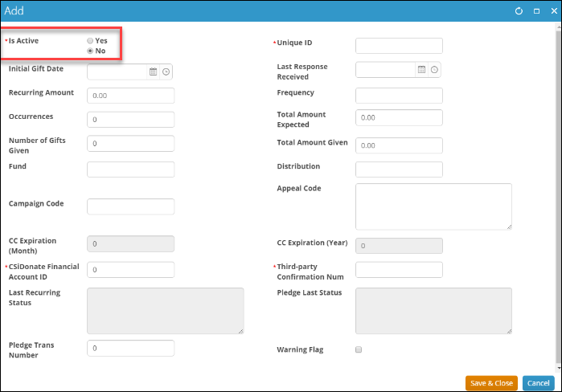Open time picker for Initial Gift Date
This screenshot has height=392, width=562.
click(166, 71)
